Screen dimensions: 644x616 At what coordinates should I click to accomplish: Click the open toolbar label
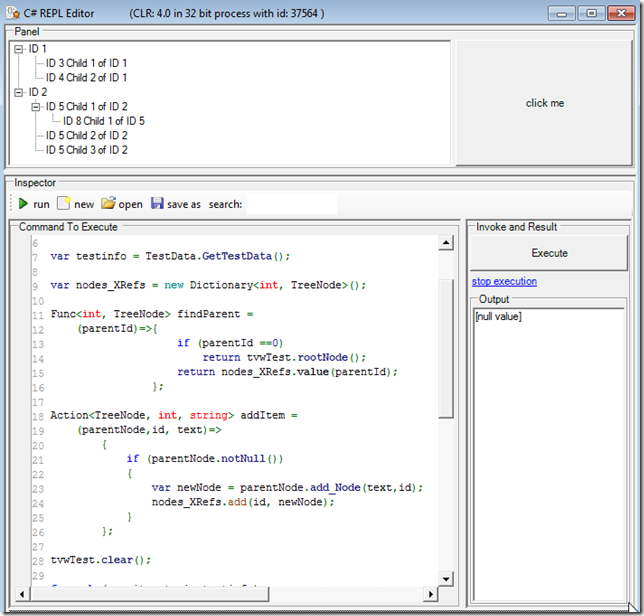(x=131, y=204)
